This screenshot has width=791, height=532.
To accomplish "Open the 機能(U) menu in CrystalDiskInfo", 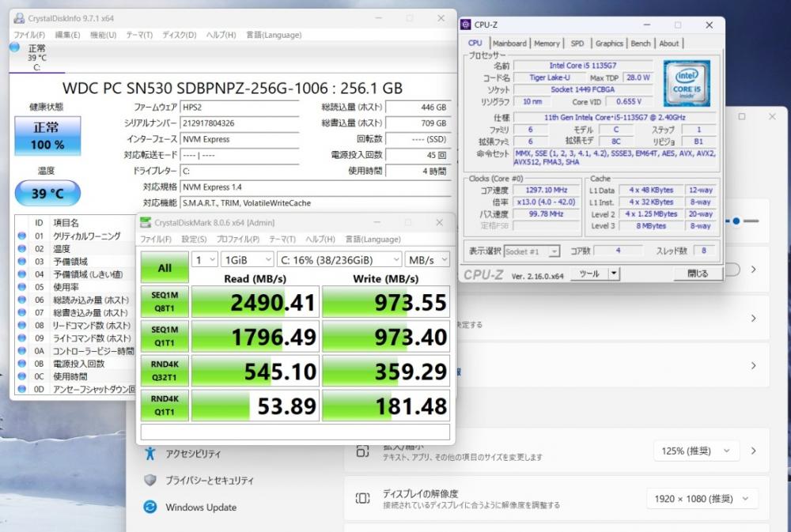I will (103, 35).
